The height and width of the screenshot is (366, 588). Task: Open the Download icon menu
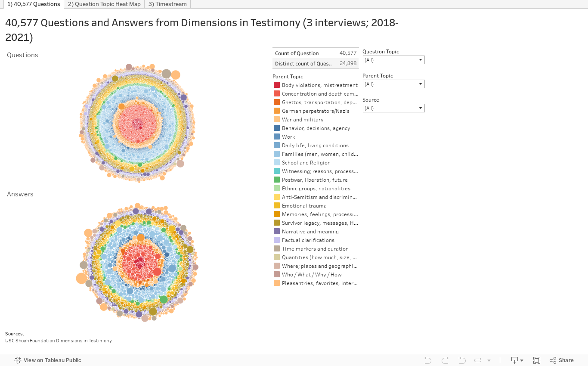click(517, 360)
